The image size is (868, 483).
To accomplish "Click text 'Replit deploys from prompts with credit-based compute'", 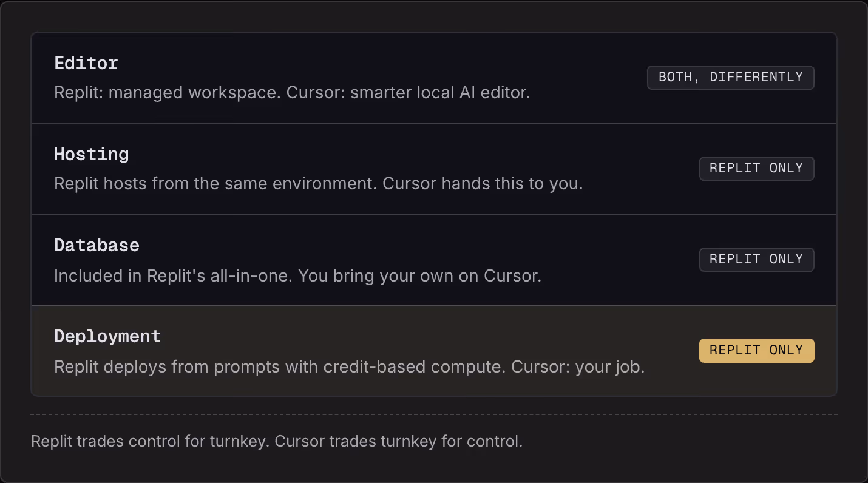I will pyautogui.click(x=280, y=367).
